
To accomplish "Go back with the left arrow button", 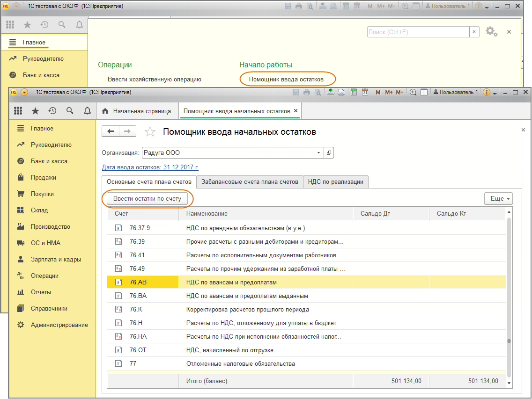I will point(111,131).
